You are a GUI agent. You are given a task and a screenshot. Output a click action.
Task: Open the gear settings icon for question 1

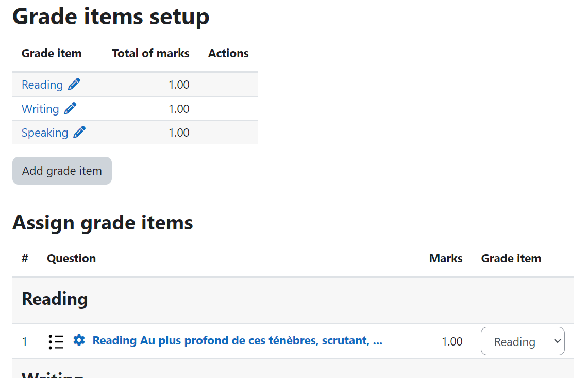coord(79,340)
